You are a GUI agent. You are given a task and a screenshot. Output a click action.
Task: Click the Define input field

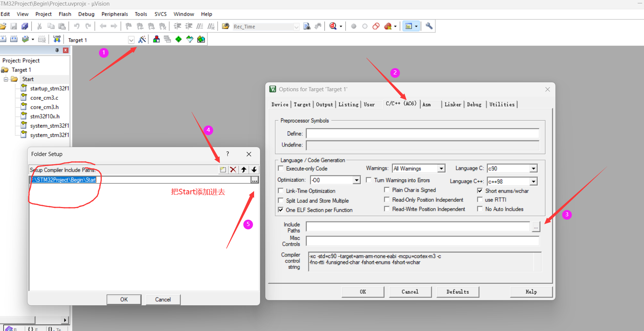click(423, 133)
